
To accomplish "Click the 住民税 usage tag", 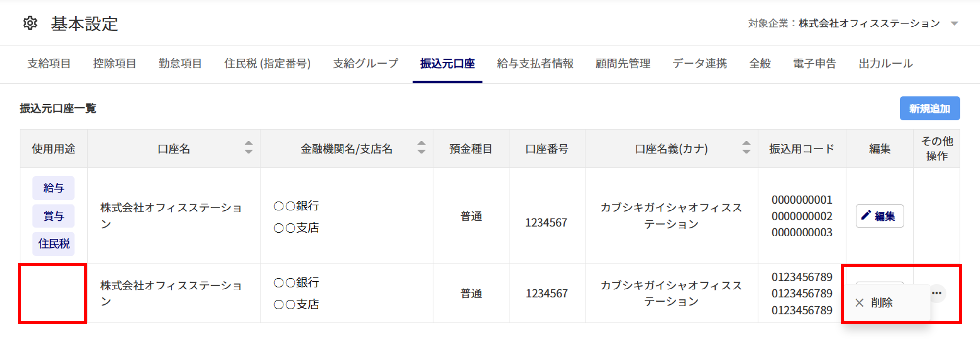I will pos(53,244).
